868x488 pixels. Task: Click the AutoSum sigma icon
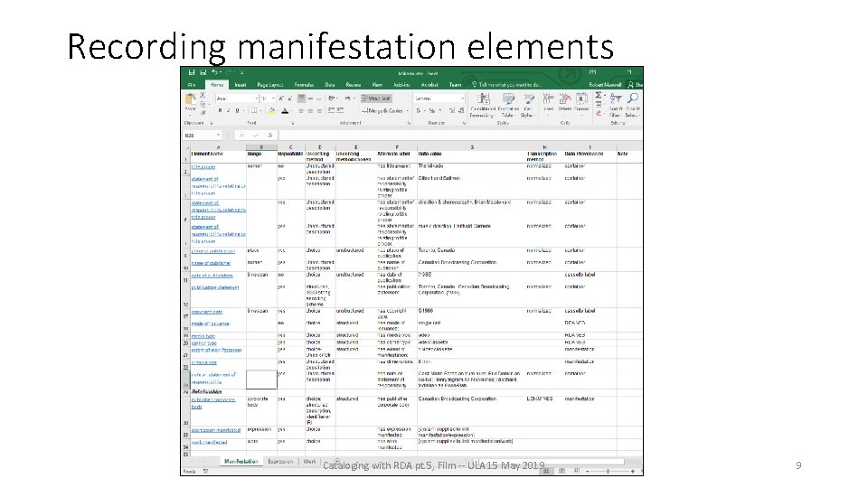click(x=599, y=95)
